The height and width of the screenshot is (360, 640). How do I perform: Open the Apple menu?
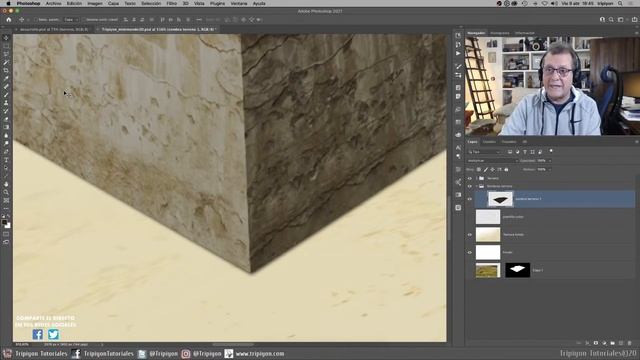tap(8, 3)
